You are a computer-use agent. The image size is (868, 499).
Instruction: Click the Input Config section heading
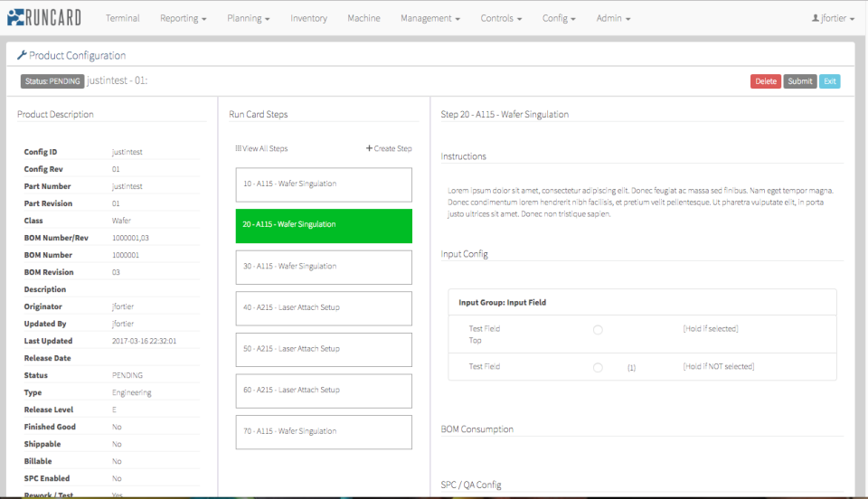(464, 254)
